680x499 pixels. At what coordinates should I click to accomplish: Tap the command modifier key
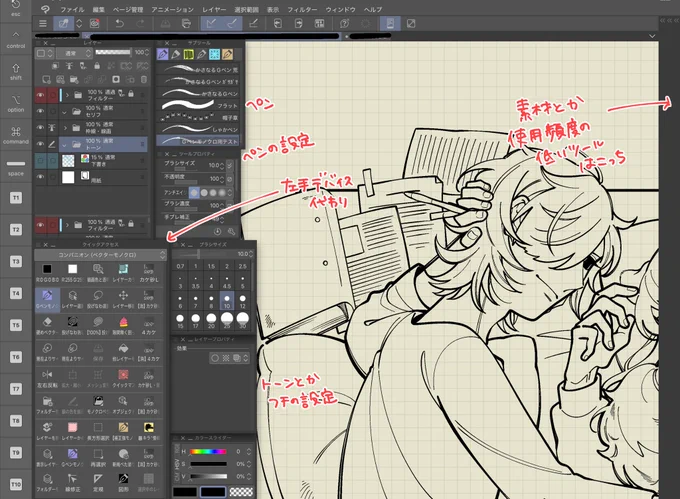(x=16, y=135)
